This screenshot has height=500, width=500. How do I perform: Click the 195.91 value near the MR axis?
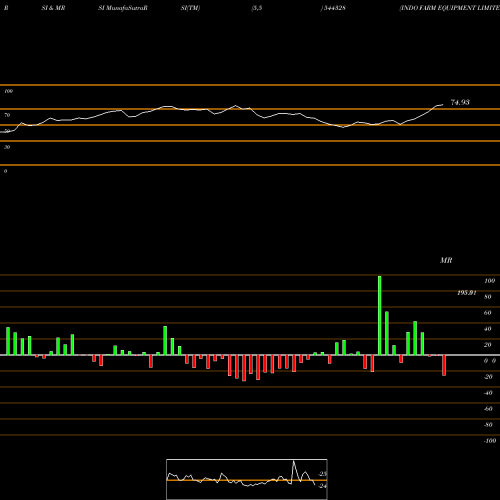[x=467, y=293]
